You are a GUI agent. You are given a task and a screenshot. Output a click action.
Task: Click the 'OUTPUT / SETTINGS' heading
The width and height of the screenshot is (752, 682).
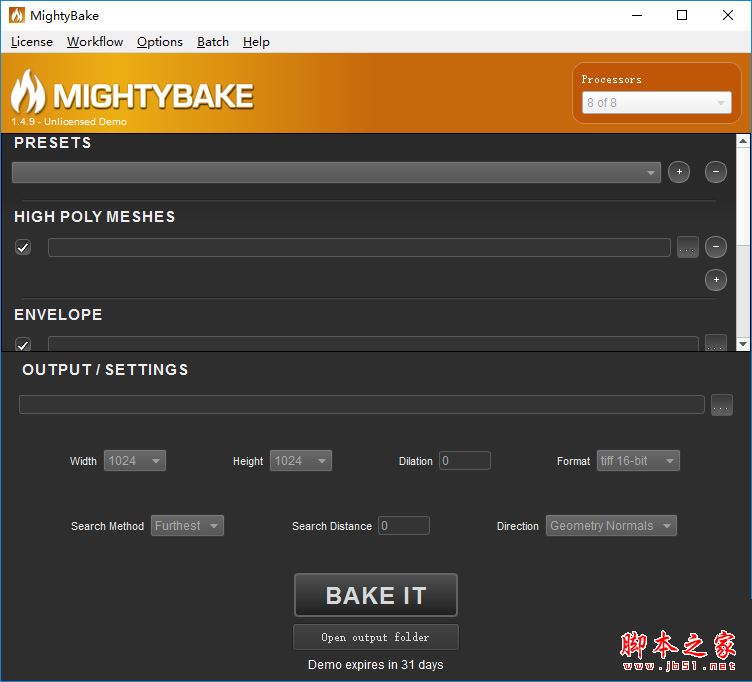coord(106,370)
